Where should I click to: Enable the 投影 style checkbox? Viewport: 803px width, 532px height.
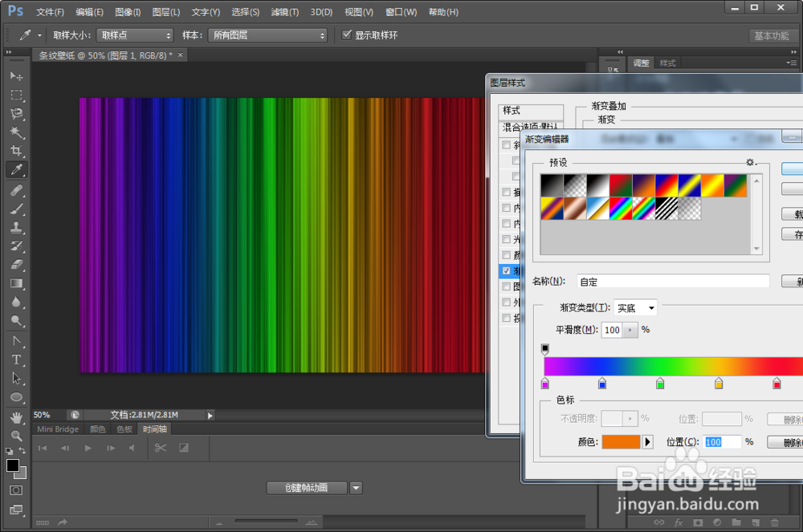point(507,318)
